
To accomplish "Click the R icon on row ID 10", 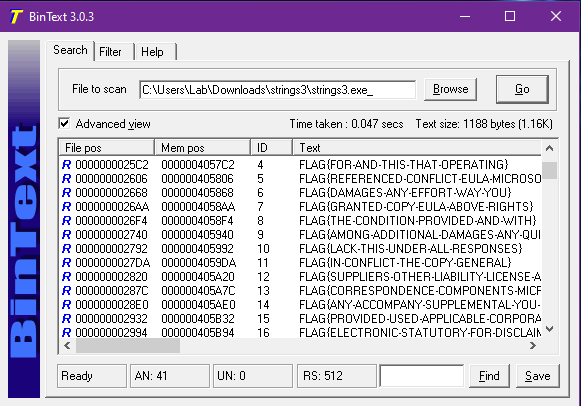I will pyautogui.click(x=66, y=249).
